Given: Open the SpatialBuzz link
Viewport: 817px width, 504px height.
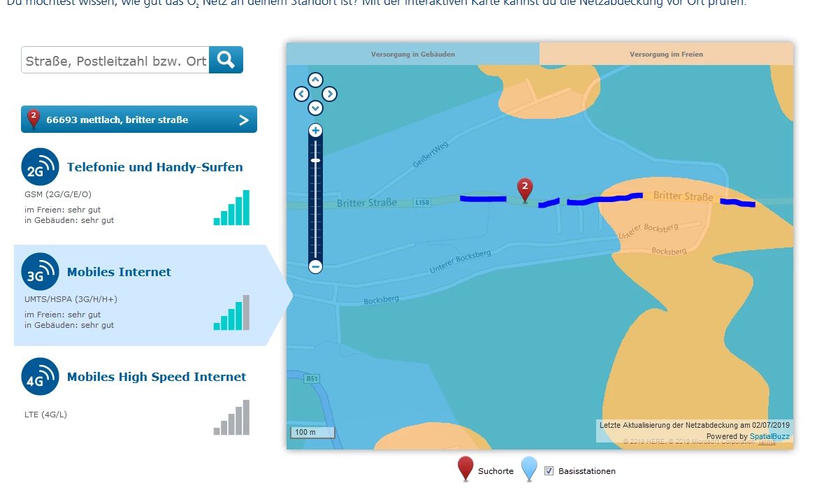Looking at the screenshot, I should pyautogui.click(x=769, y=436).
